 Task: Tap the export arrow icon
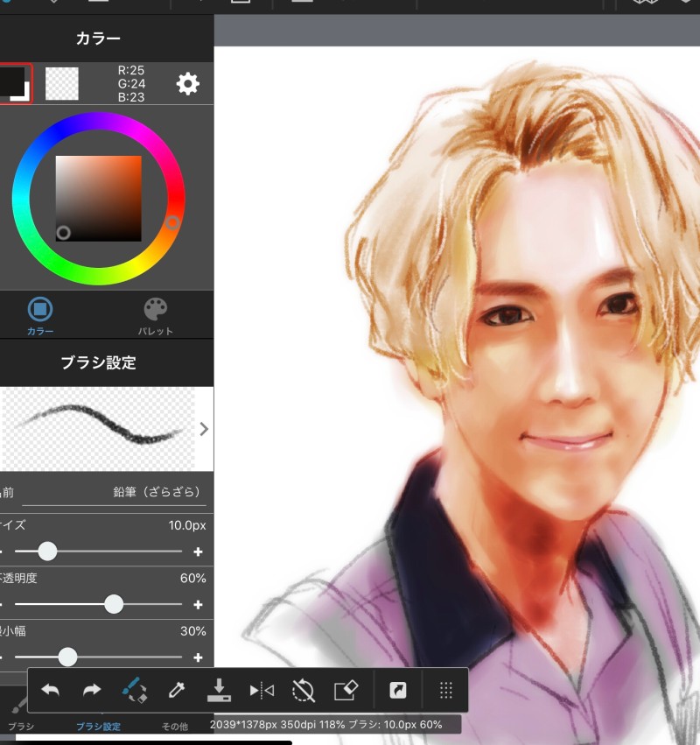tap(398, 690)
